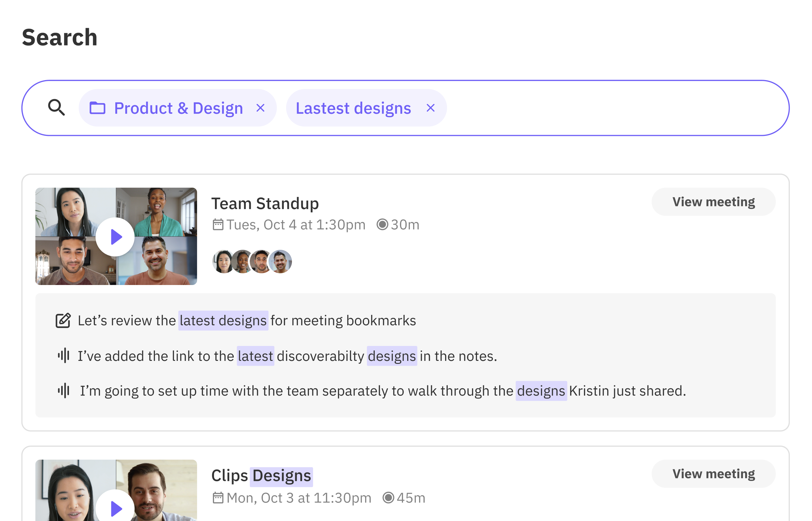Open View meeting for Team Standup
The image size is (812, 521).
713,202
